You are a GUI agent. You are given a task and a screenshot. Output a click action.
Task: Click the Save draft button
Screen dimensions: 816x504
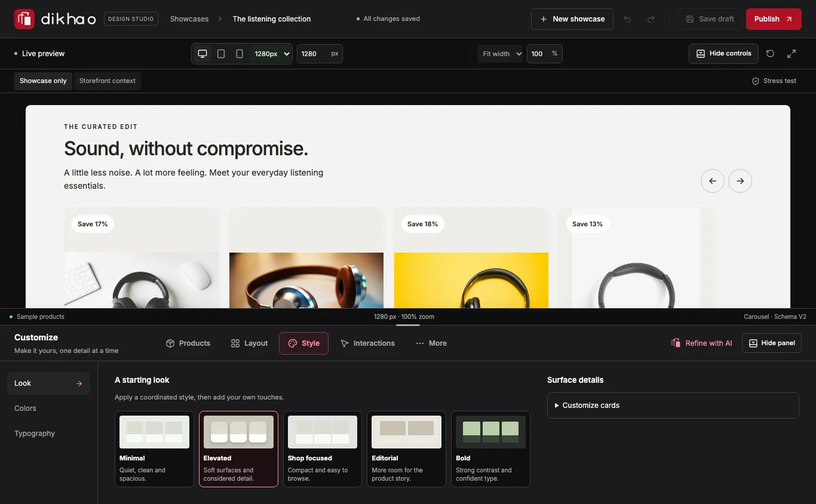[x=710, y=19]
